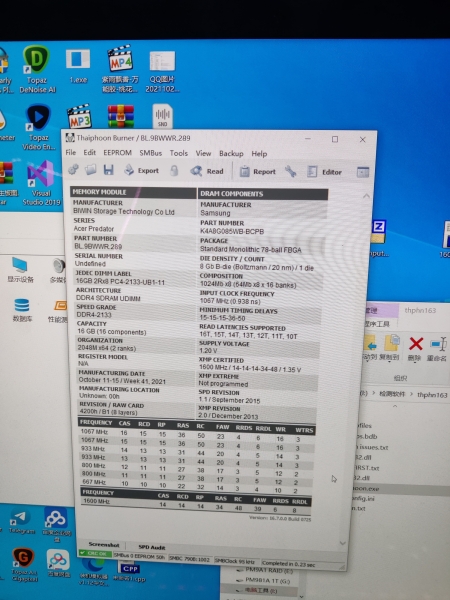The width and height of the screenshot is (450, 600).
Task: Click the 667 MHz row in frequency table
Action: click(x=195, y=484)
